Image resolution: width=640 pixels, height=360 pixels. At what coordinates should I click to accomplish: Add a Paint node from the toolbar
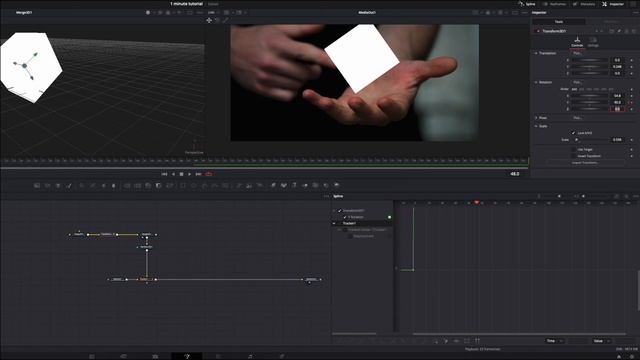point(69,185)
